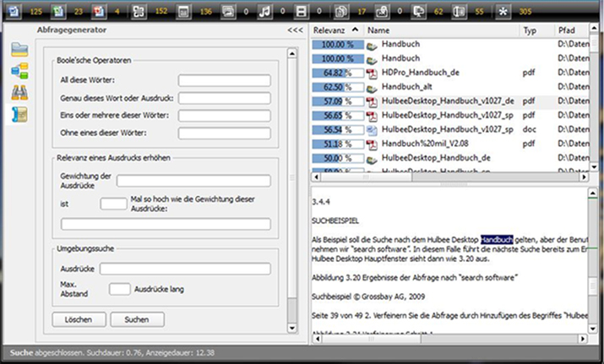
Task: Select the tree structure icon in the sidebar
Action: coord(19,71)
